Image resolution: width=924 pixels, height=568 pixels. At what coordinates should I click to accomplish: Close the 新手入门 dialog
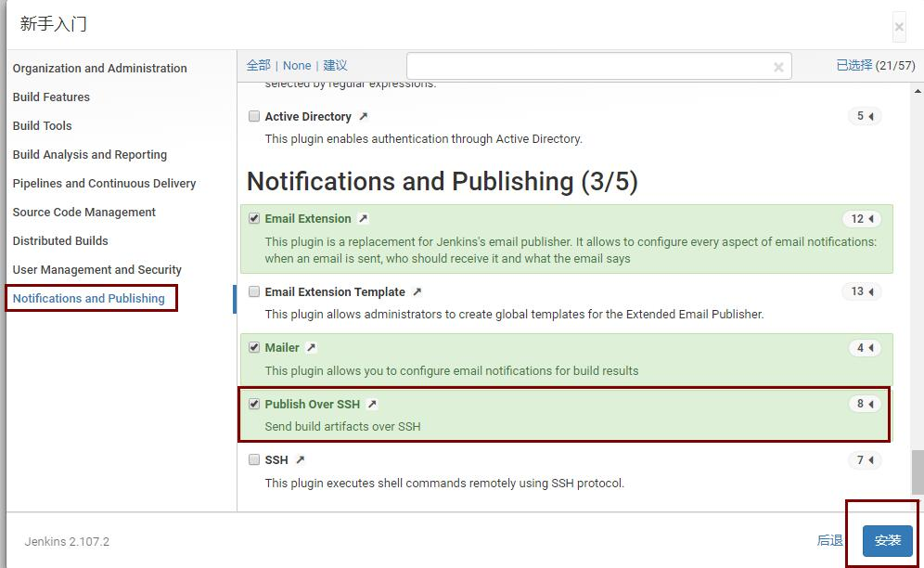[899, 27]
